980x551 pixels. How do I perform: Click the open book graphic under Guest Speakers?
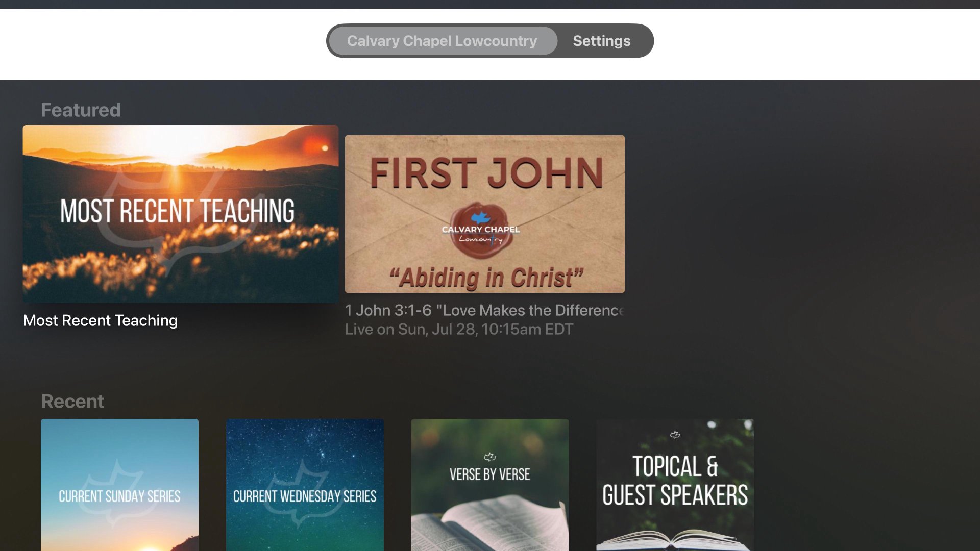click(675, 540)
